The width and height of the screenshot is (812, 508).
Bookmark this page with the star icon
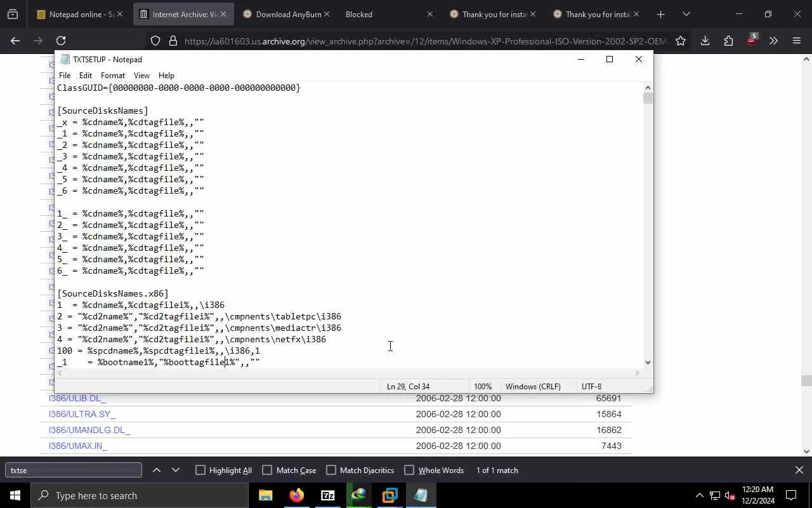point(681,41)
